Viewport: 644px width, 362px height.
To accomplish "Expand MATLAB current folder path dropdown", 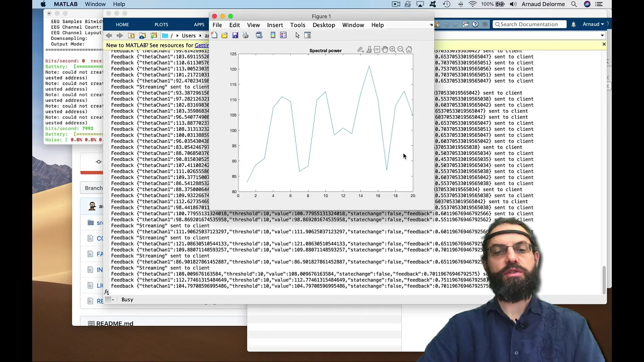I will (x=602, y=36).
